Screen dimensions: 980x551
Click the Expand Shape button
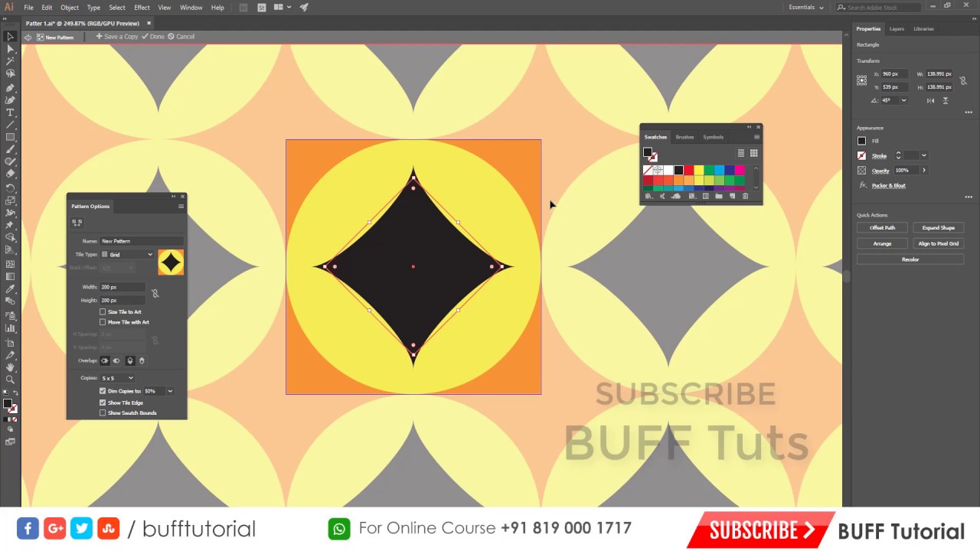[x=938, y=228]
